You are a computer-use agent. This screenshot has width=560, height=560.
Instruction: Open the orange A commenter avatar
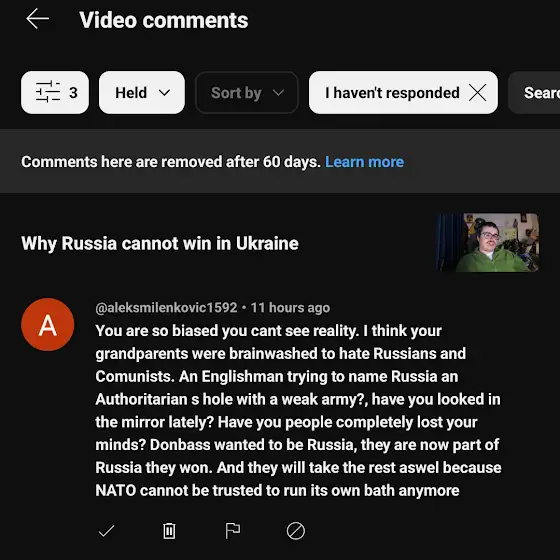pos(48,325)
